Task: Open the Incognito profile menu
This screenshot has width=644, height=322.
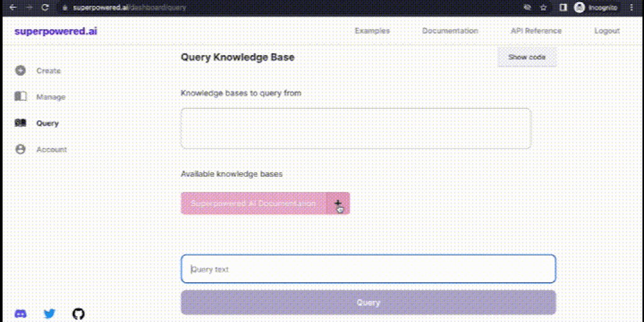Action: tap(596, 8)
